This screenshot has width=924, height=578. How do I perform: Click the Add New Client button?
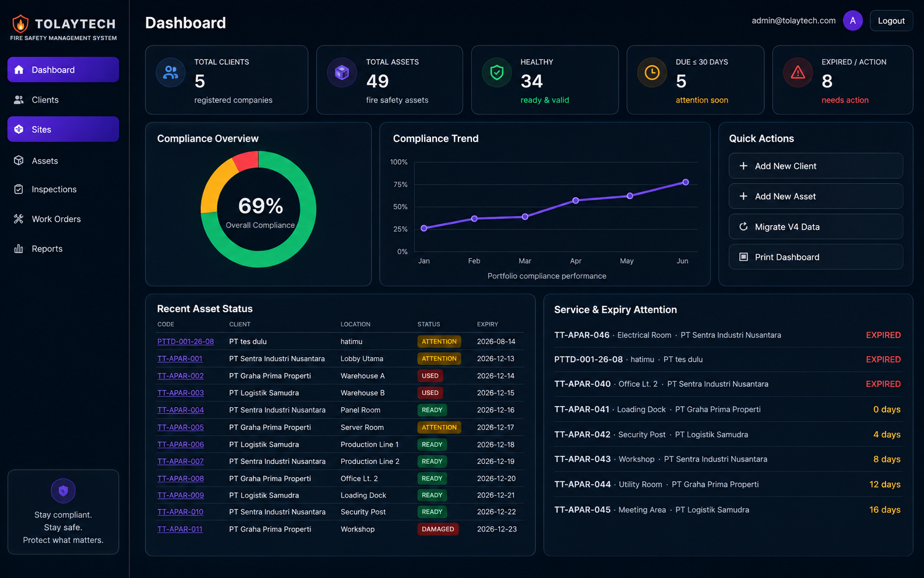coord(816,166)
